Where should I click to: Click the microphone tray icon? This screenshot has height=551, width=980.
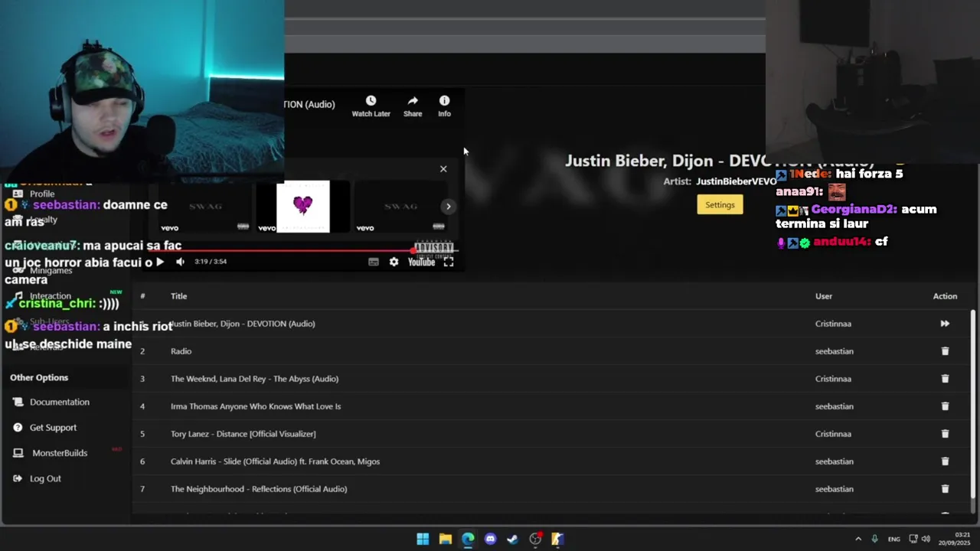[874, 539]
